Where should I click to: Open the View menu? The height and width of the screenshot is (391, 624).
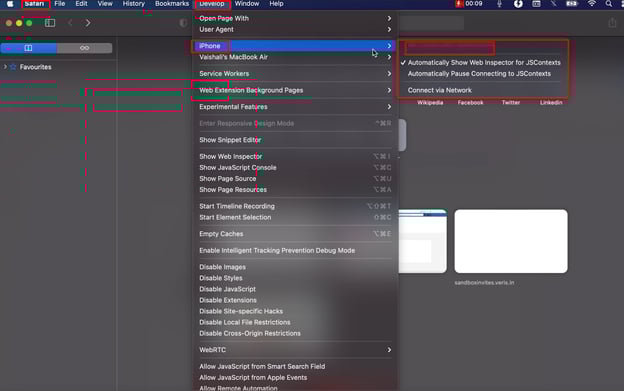tap(105, 4)
